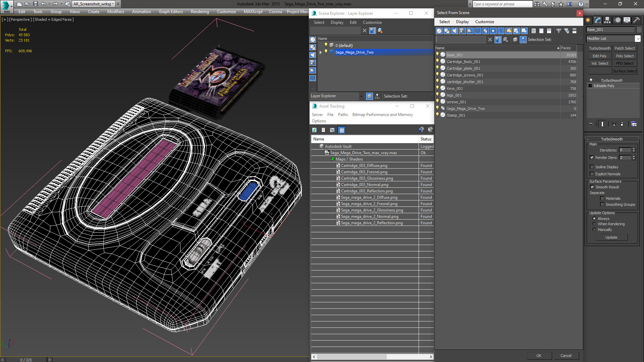Open Modifiers menu in main menu bar

click(x=115, y=12)
